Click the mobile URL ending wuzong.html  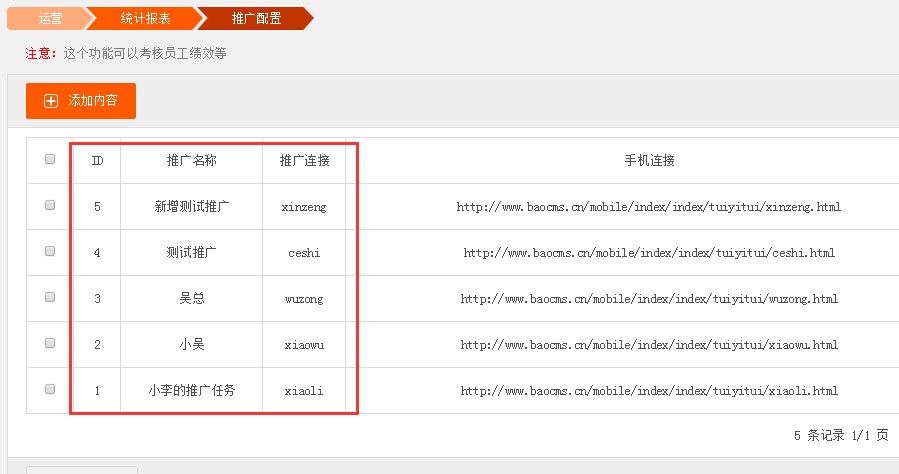[x=649, y=299]
